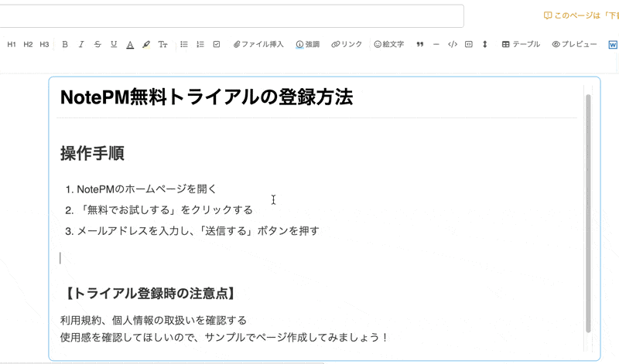Viewport: 619px width, 364px height.
Task: Insert a horizontal rule line
Action: [x=436, y=44]
